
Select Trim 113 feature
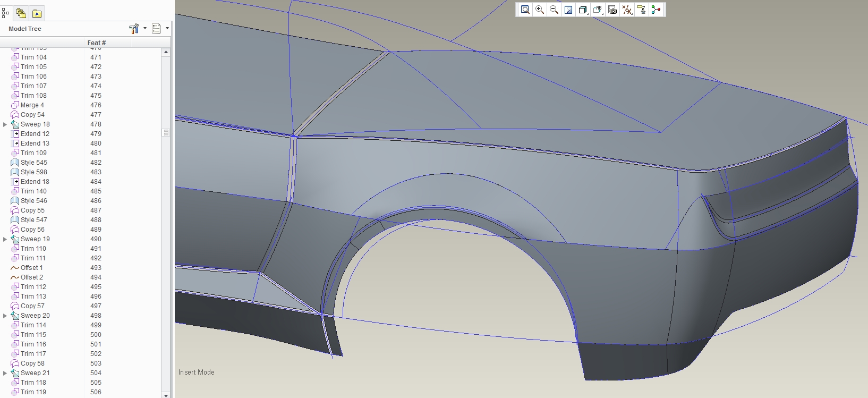tap(33, 297)
